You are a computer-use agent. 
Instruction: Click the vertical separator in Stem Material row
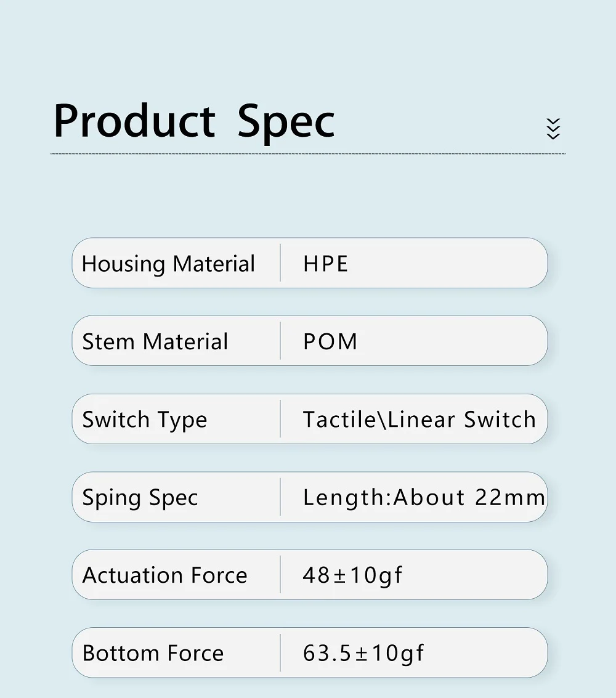point(280,341)
